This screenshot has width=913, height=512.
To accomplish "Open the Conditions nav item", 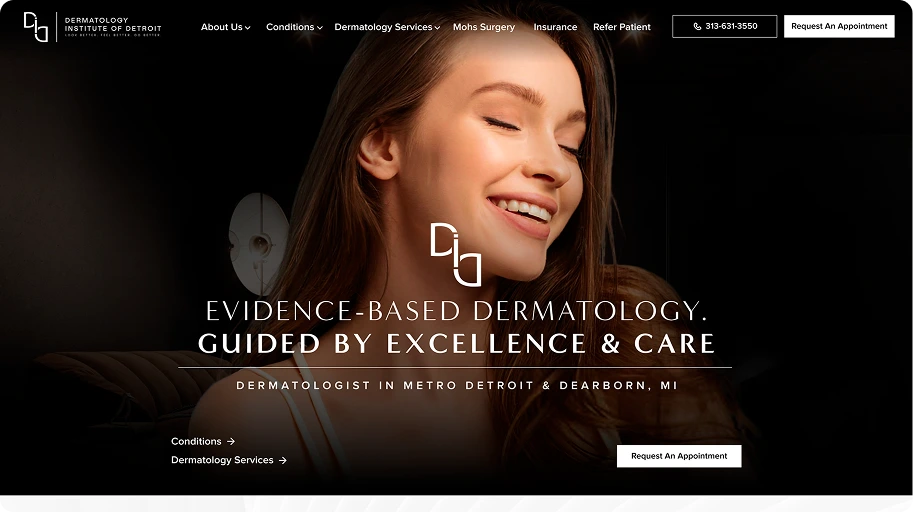I will (x=290, y=27).
